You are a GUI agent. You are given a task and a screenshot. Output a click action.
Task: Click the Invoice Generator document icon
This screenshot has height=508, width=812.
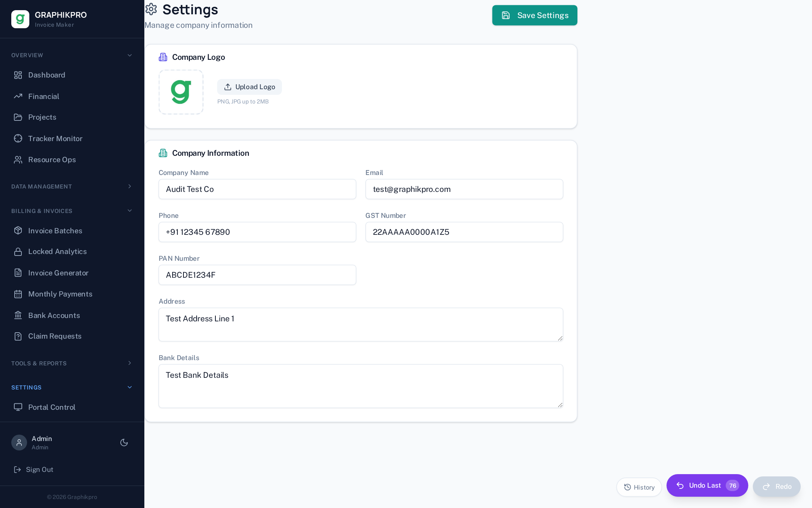point(18,273)
